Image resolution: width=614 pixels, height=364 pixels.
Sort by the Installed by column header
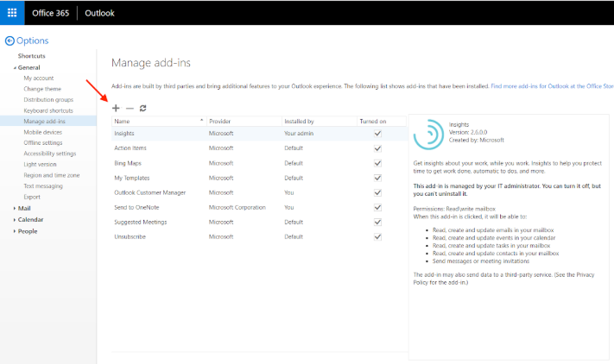(x=320, y=122)
